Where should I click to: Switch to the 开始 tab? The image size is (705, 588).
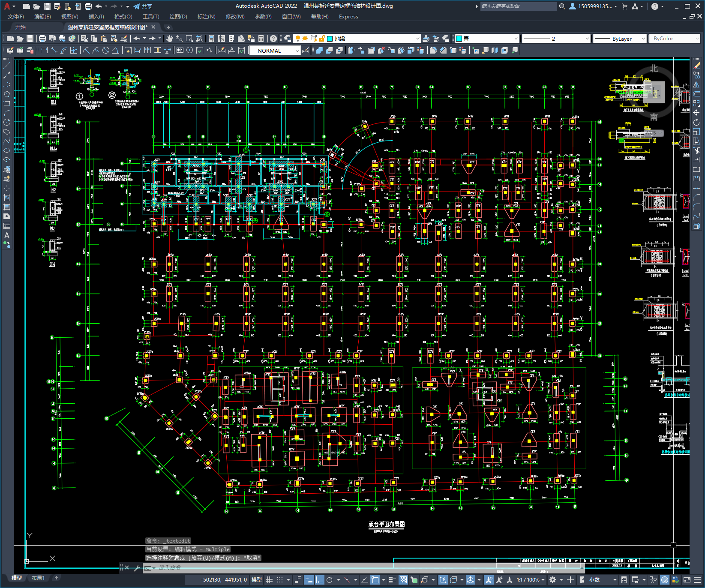pyautogui.click(x=21, y=27)
